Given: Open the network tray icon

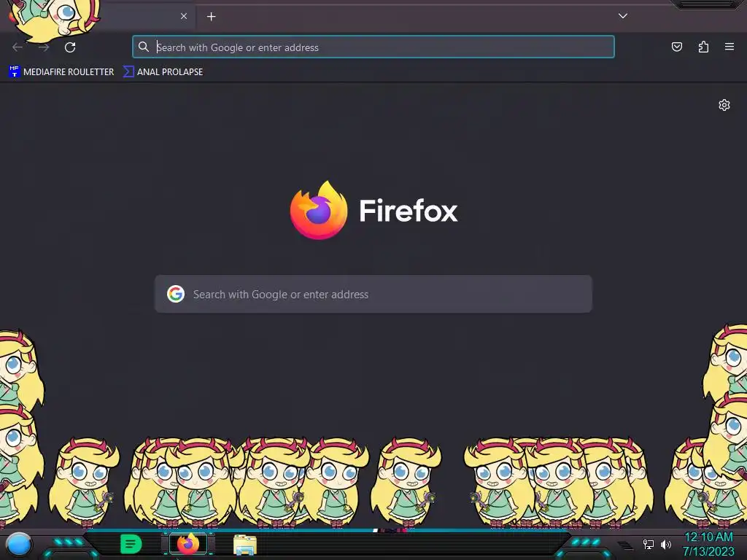Looking at the screenshot, I should 649,544.
